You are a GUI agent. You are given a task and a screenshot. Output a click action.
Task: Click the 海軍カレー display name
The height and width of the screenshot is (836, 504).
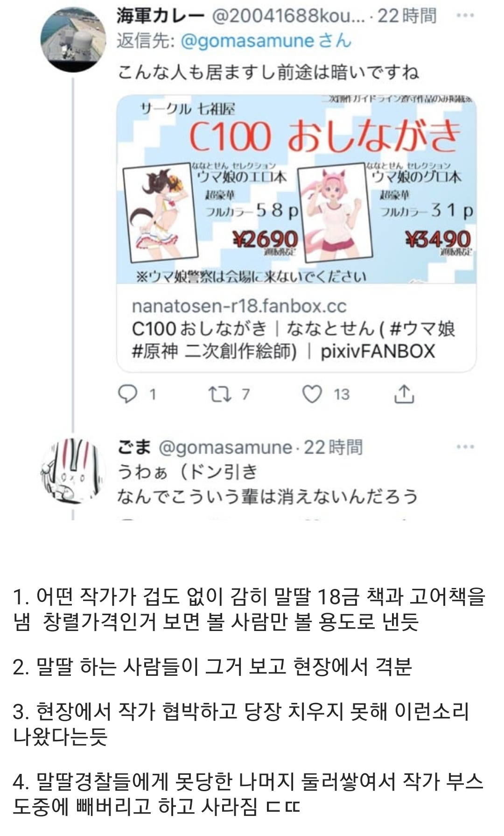161,16
